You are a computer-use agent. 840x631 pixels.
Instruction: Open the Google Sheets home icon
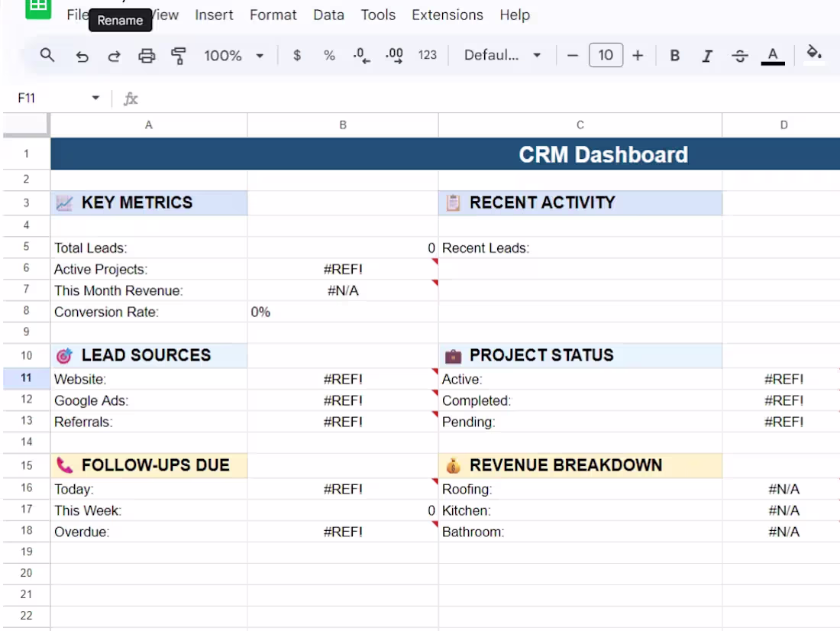click(38, 8)
